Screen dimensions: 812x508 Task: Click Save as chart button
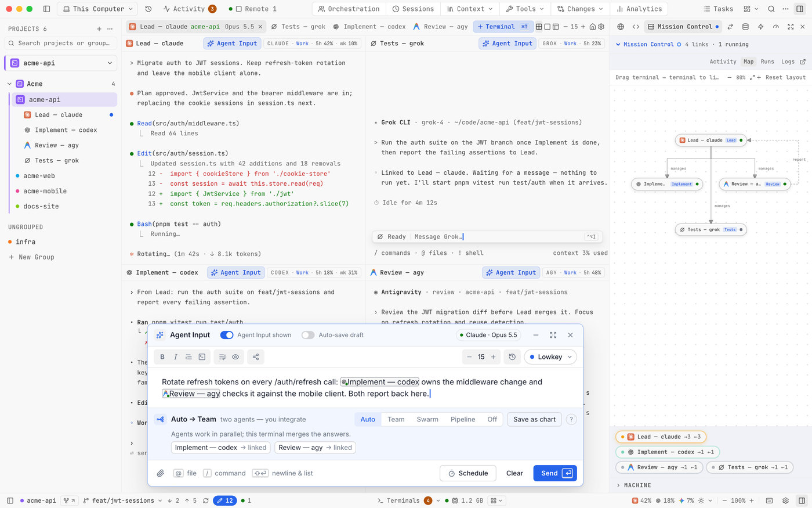tap(534, 419)
